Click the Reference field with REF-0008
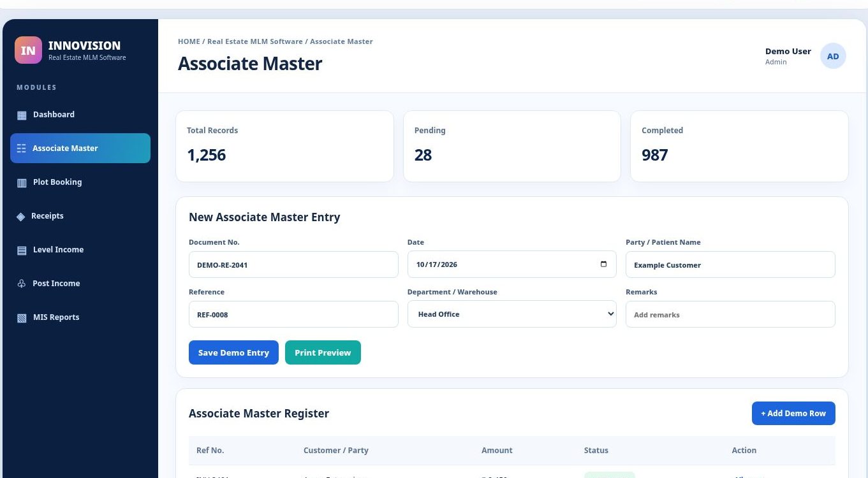 coord(293,314)
